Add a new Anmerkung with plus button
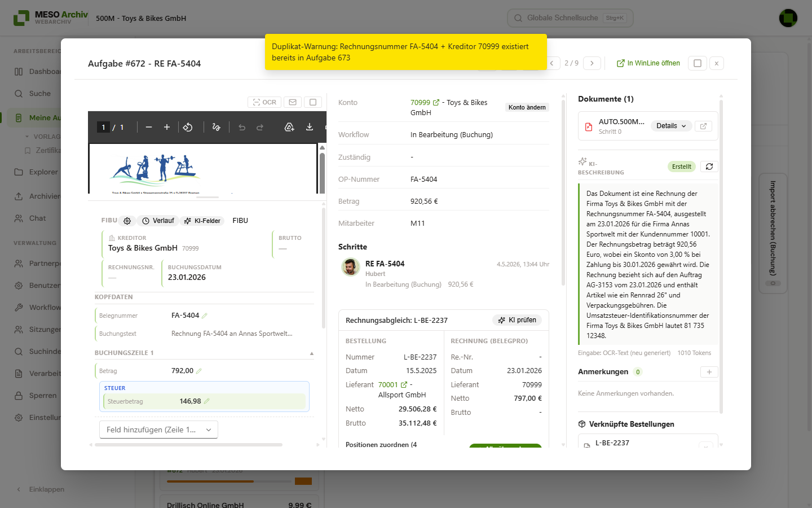This screenshot has width=812, height=508. pyautogui.click(x=709, y=372)
